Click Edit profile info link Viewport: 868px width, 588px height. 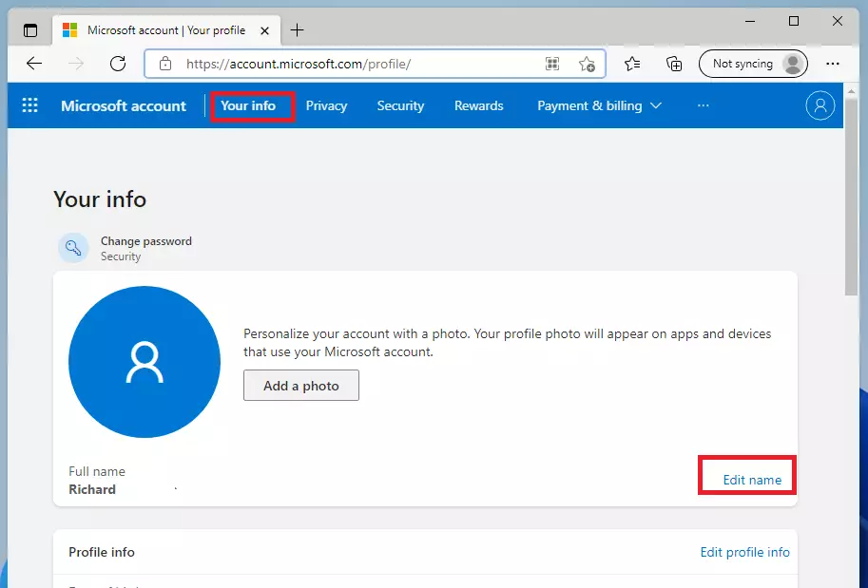click(744, 552)
